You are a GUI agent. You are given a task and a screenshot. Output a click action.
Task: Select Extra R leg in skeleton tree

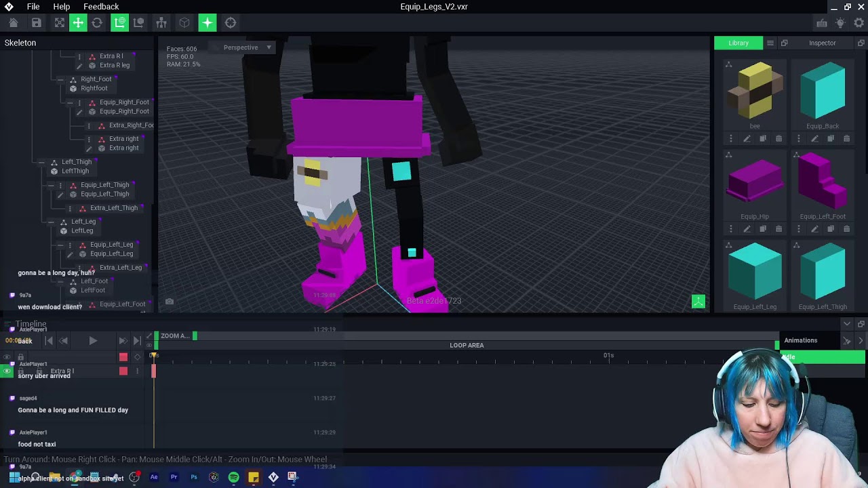(115, 66)
